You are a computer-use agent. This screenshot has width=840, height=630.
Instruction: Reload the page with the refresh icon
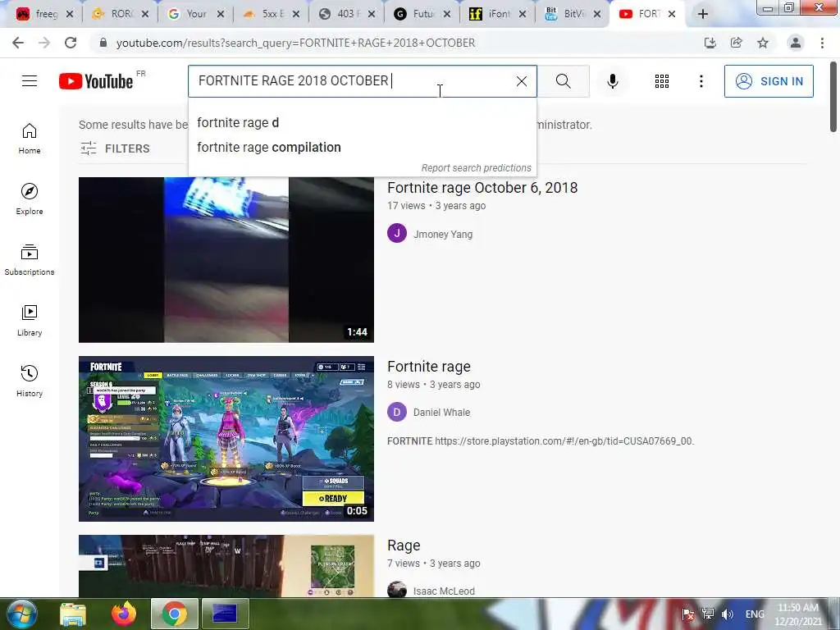click(71, 43)
